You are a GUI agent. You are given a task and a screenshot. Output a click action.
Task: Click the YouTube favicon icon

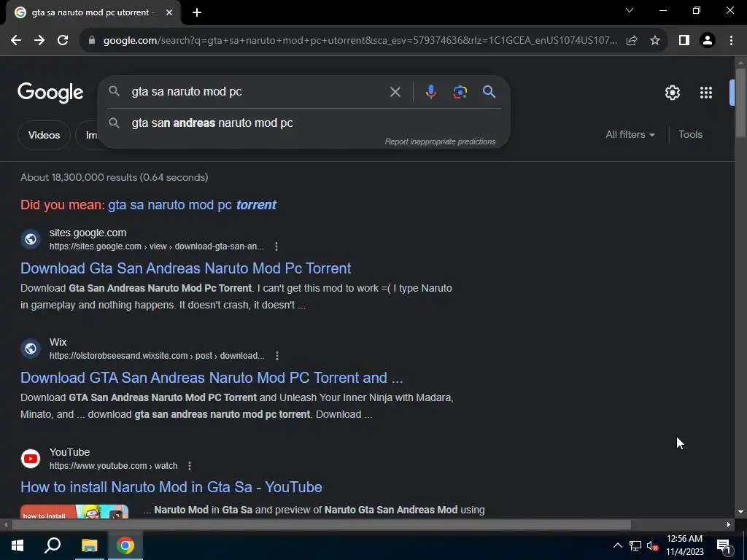click(31, 459)
